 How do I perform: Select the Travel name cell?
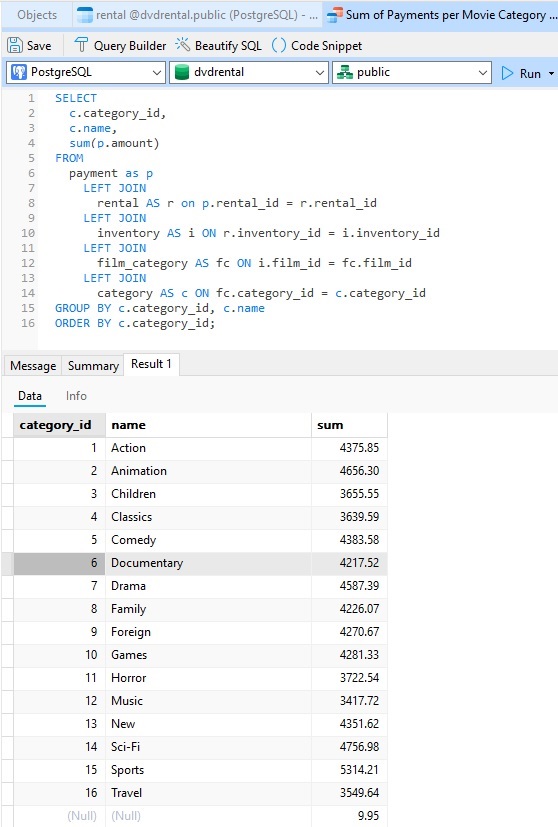[x=208, y=793]
